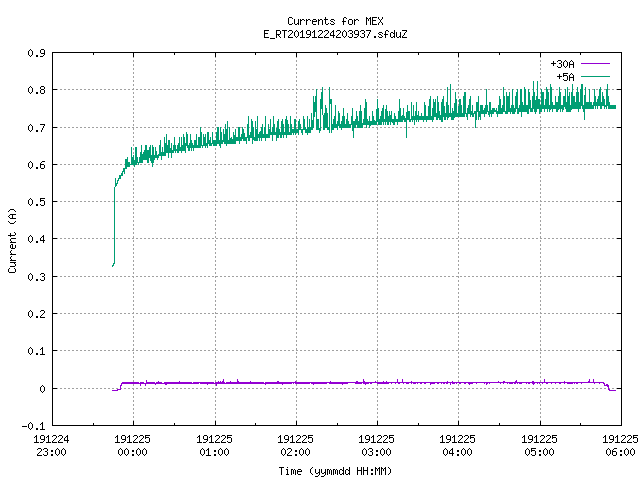Click the x-axis tick 191225 05:00
The image size is (640, 480).
click(x=540, y=445)
